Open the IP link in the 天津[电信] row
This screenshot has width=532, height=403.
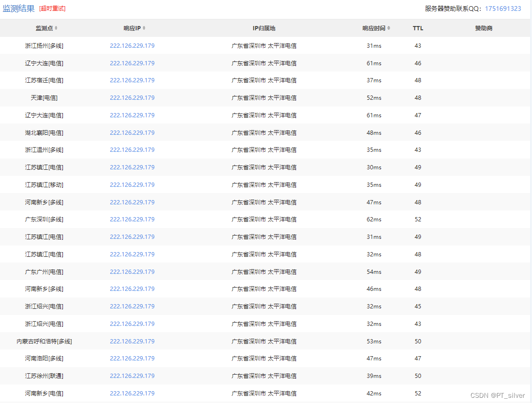(x=132, y=98)
